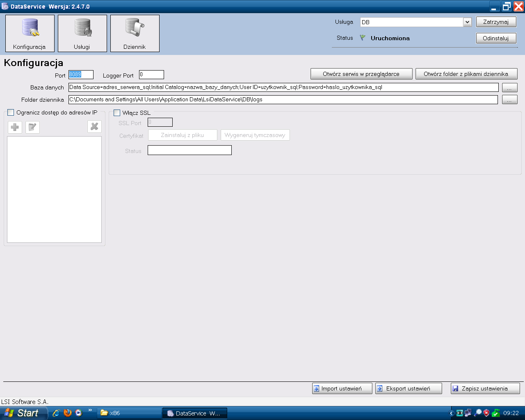Viewport: 525px width, 420px height.
Task: Click the green checkmark tray icon
Action: 496,413
